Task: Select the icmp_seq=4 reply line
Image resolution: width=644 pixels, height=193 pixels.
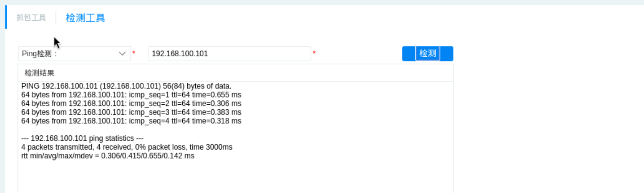Action: [131, 121]
